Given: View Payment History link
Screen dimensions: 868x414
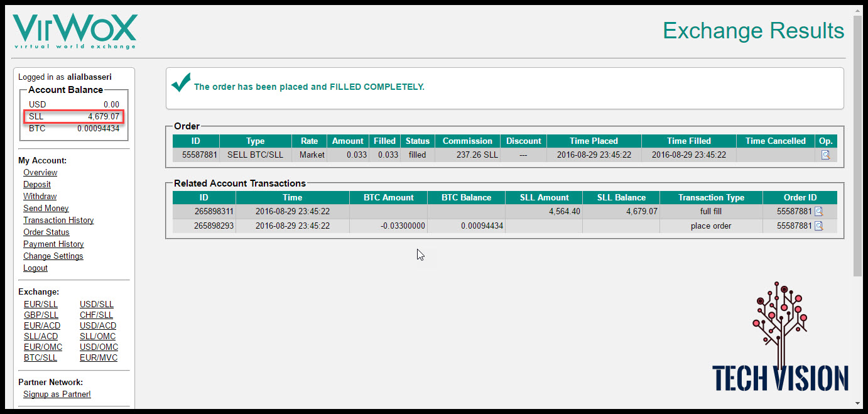Looking at the screenshot, I should 53,244.
